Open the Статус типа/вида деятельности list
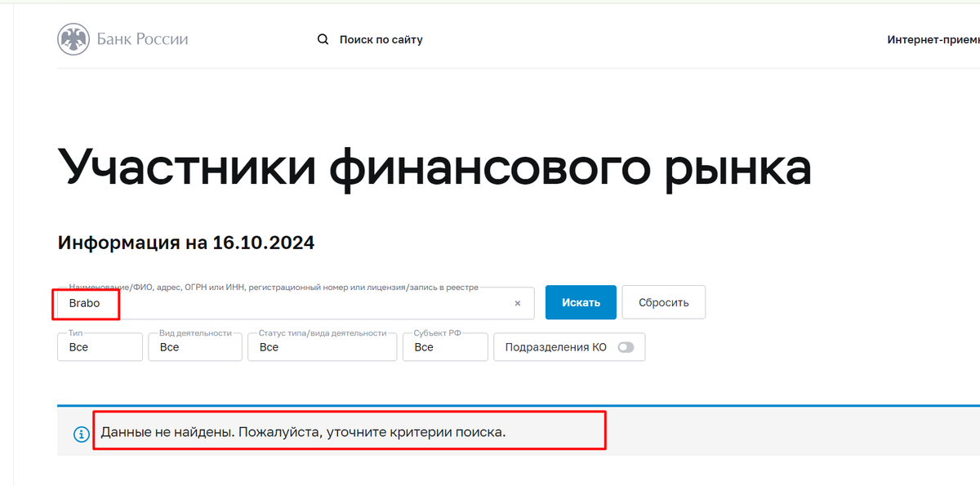980x486 pixels. point(322,347)
